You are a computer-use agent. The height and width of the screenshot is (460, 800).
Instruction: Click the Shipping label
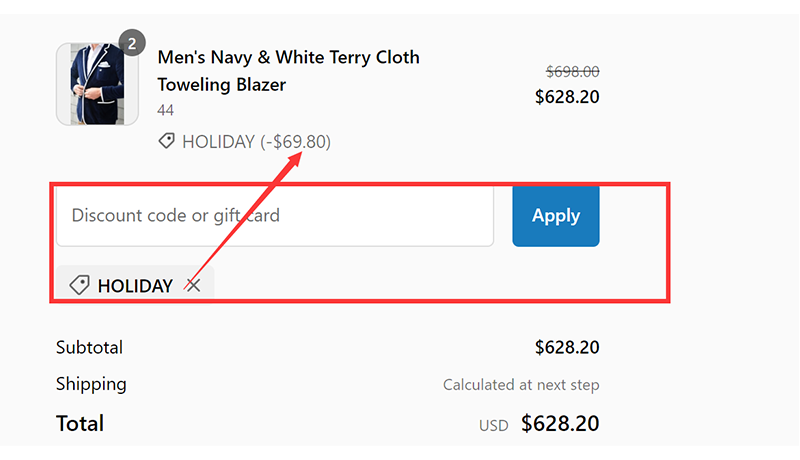[x=91, y=384]
